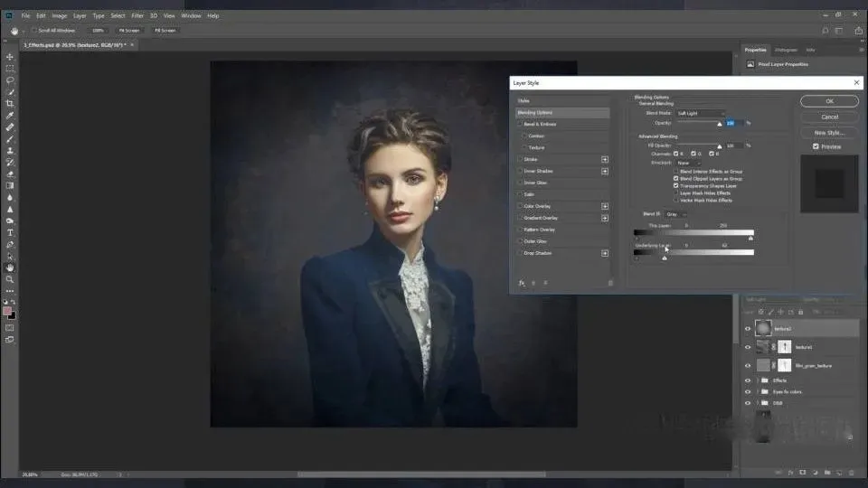The height and width of the screenshot is (488, 868).
Task: Uncheck Transparency Shapes Layer
Action: (x=675, y=185)
